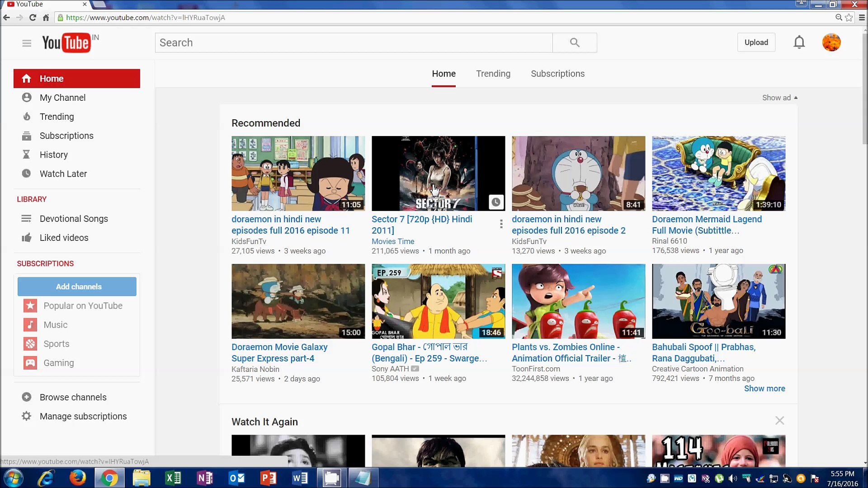
Task: Click Watch Later clock on Sector 7 thumbnail
Action: pos(496,202)
